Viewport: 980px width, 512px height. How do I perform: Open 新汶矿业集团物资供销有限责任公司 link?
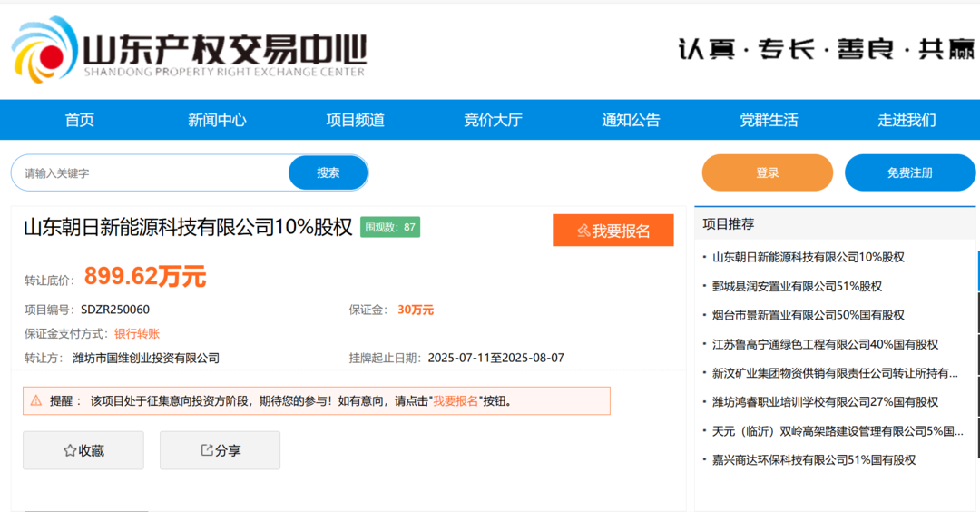pos(835,373)
